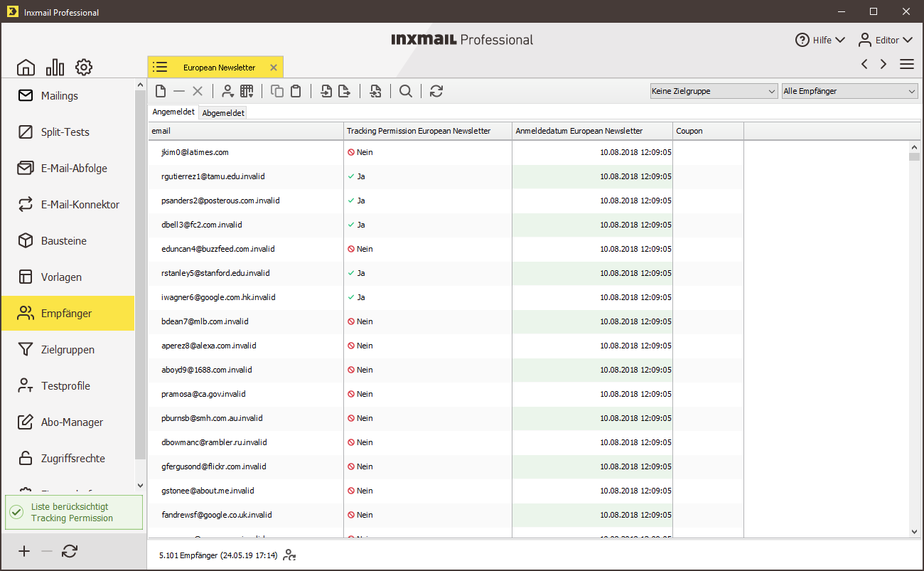
Task: Go to next tab with right chevron
Action: click(883, 64)
